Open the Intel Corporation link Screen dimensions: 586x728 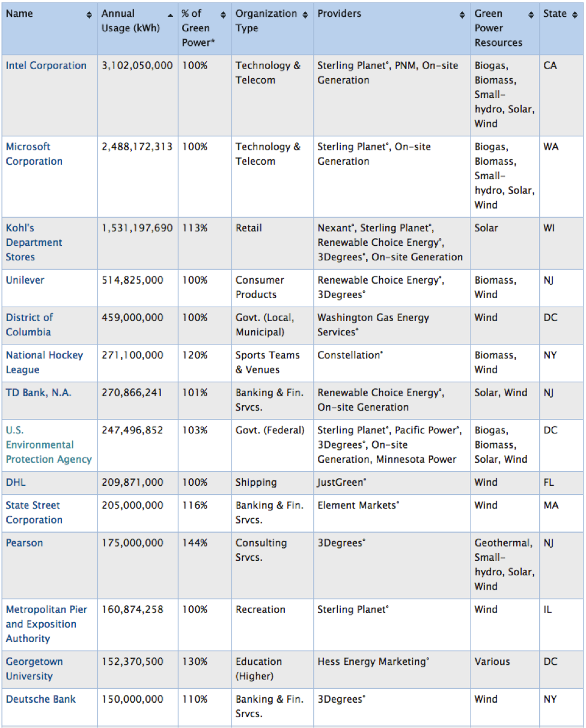pyautogui.click(x=46, y=66)
